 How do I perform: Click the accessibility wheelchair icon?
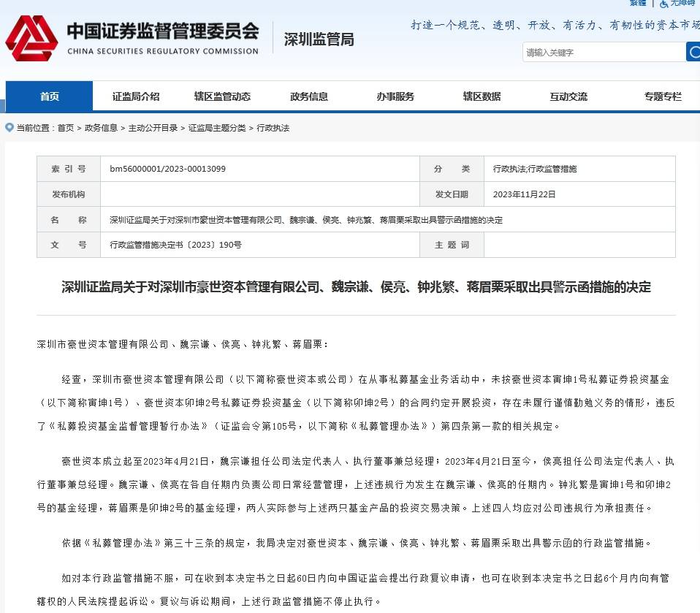(x=664, y=4)
